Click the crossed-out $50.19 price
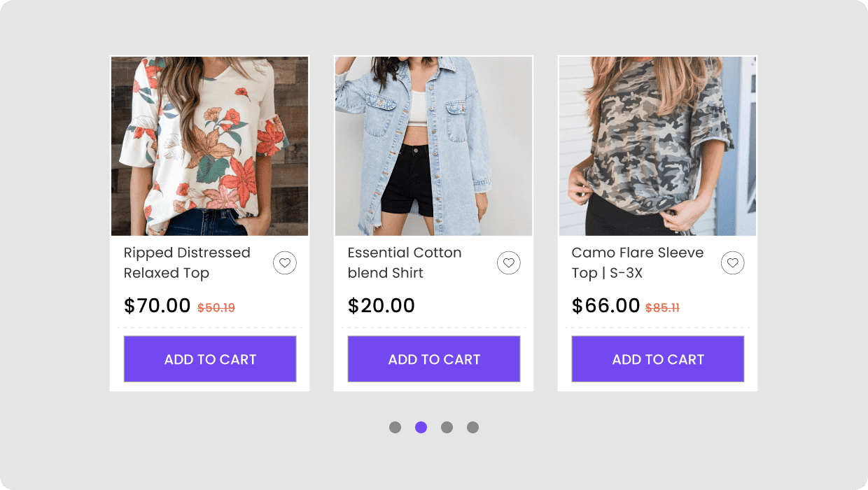 (216, 307)
